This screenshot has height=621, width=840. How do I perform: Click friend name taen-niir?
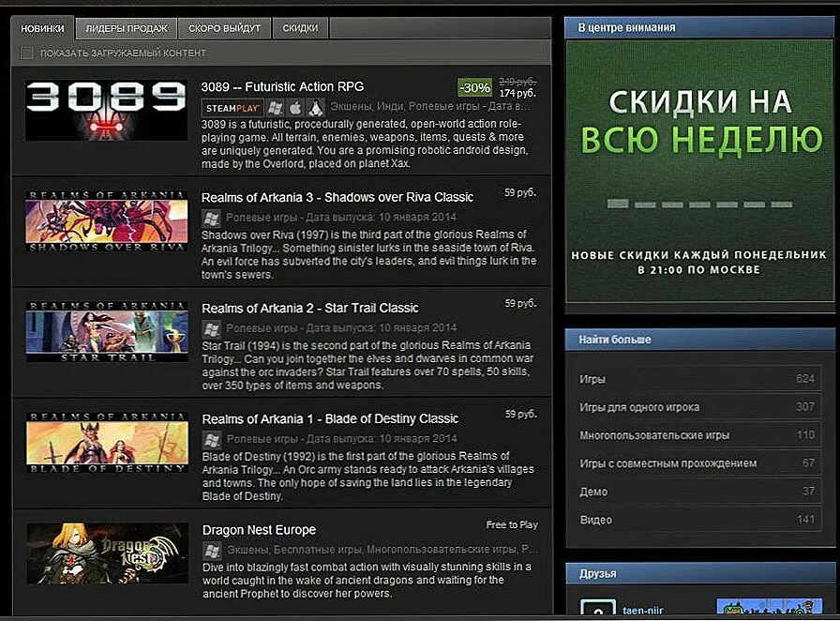click(643, 611)
